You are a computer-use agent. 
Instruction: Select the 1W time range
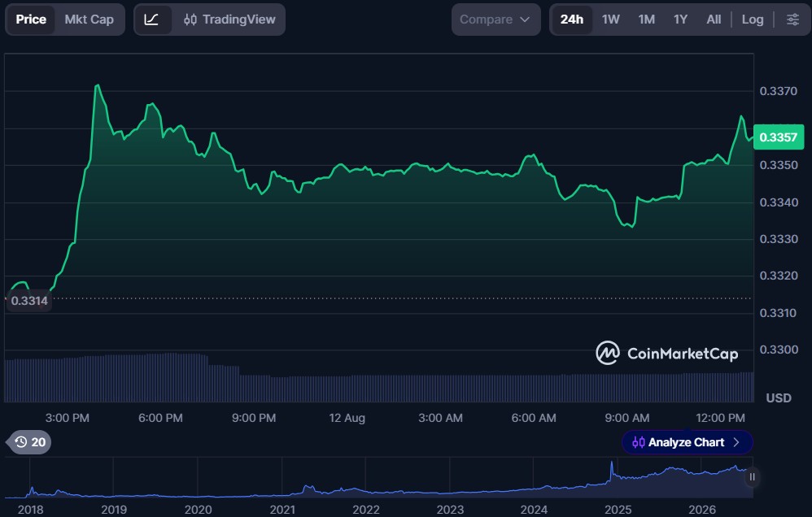pyautogui.click(x=610, y=20)
